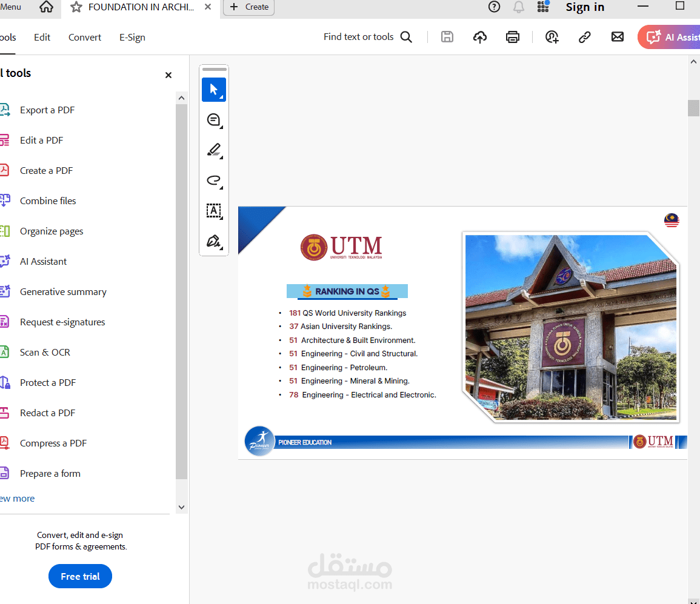Select the Highlight pen tool

pos(214,150)
